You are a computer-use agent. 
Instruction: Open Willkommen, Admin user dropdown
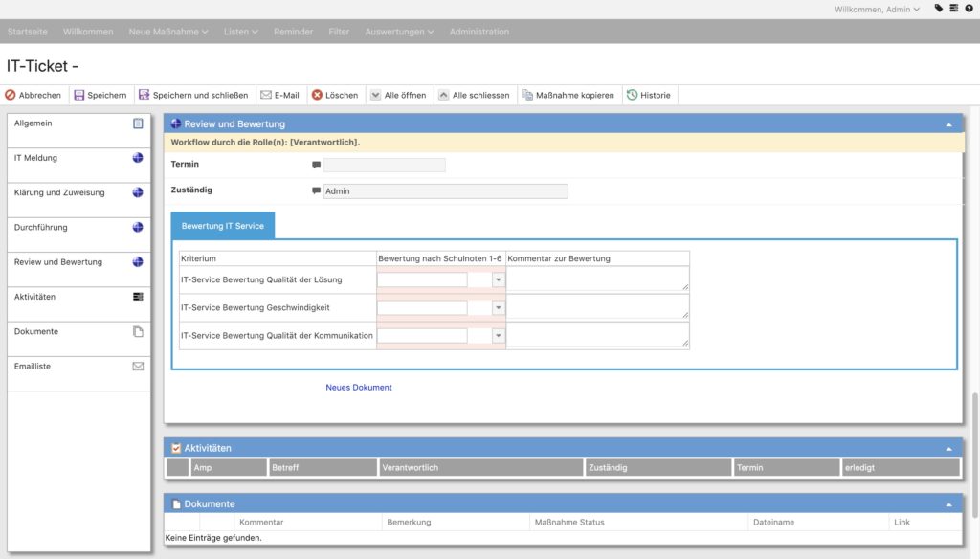877,10
